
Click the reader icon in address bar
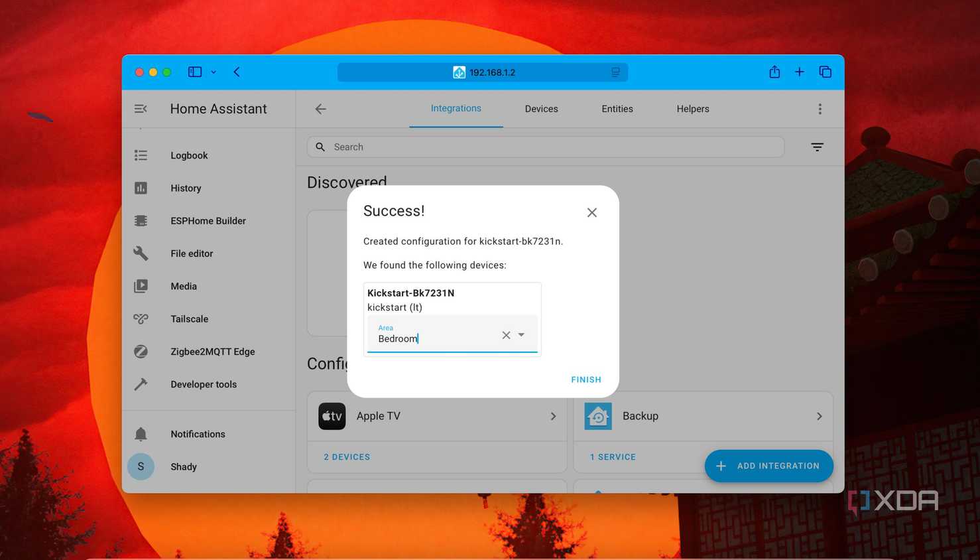click(x=615, y=72)
